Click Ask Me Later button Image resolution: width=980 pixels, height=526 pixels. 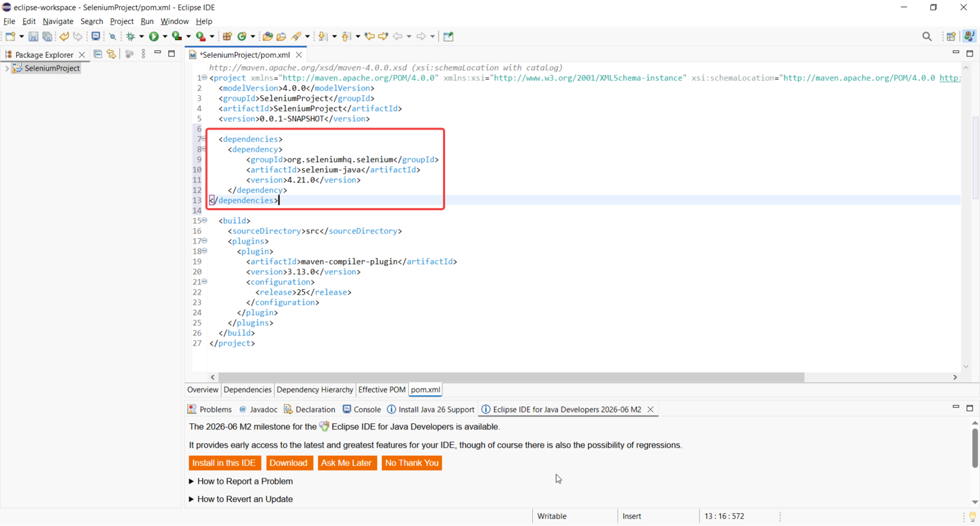tap(346, 463)
